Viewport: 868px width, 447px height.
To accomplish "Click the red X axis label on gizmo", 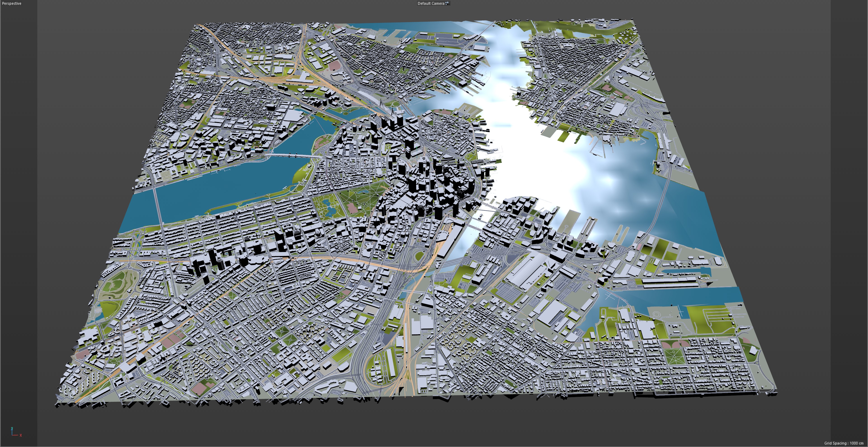I will [21, 435].
